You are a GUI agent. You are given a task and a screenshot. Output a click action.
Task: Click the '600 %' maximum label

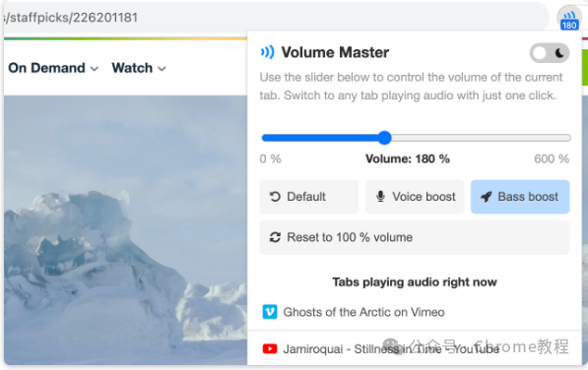pos(552,158)
